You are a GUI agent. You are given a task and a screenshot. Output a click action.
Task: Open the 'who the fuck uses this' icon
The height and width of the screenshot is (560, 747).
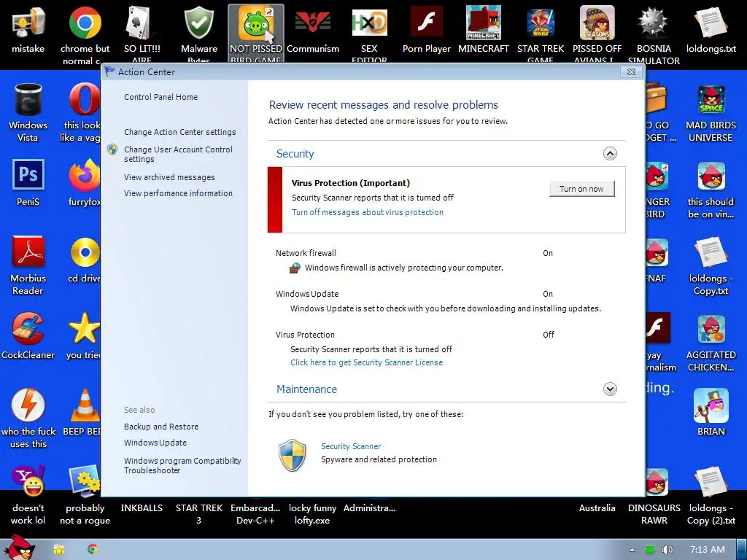[28, 405]
